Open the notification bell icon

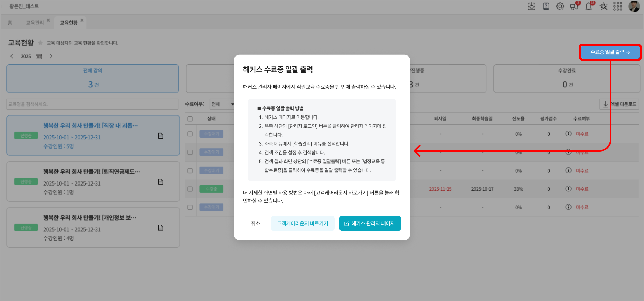pyautogui.click(x=589, y=6)
